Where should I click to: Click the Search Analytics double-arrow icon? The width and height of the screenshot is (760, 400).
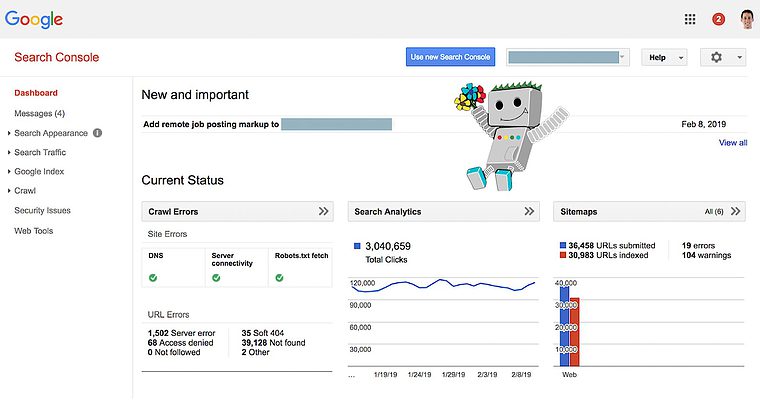pos(529,211)
